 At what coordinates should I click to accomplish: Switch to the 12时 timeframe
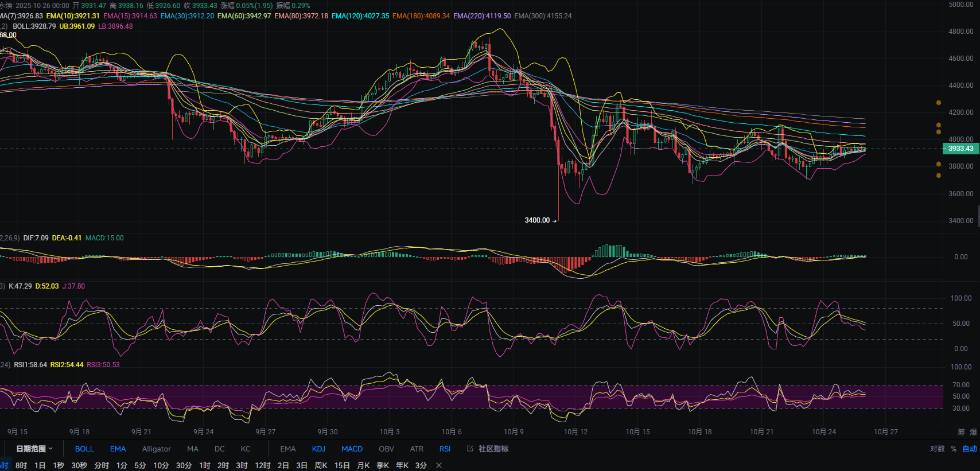[x=262, y=465]
